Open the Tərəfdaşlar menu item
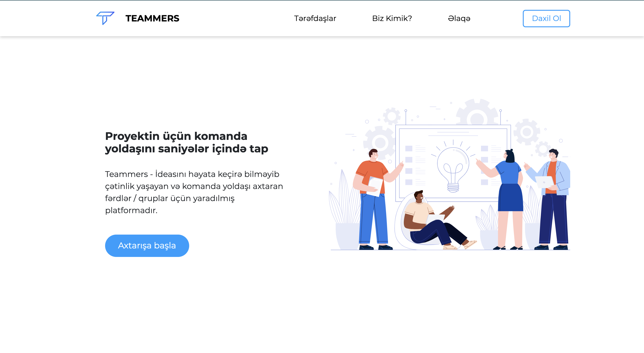The width and height of the screenshot is (644, 353). coord(315,19)
